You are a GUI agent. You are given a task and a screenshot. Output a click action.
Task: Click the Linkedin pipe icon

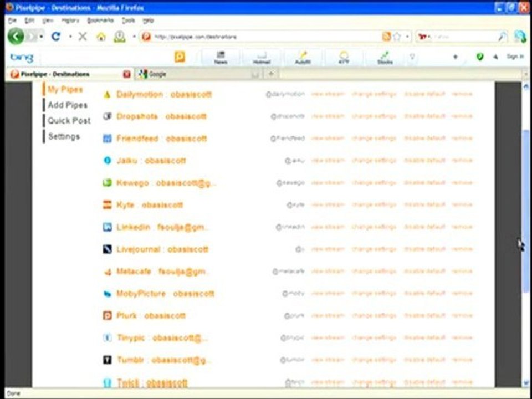point(107,227)
